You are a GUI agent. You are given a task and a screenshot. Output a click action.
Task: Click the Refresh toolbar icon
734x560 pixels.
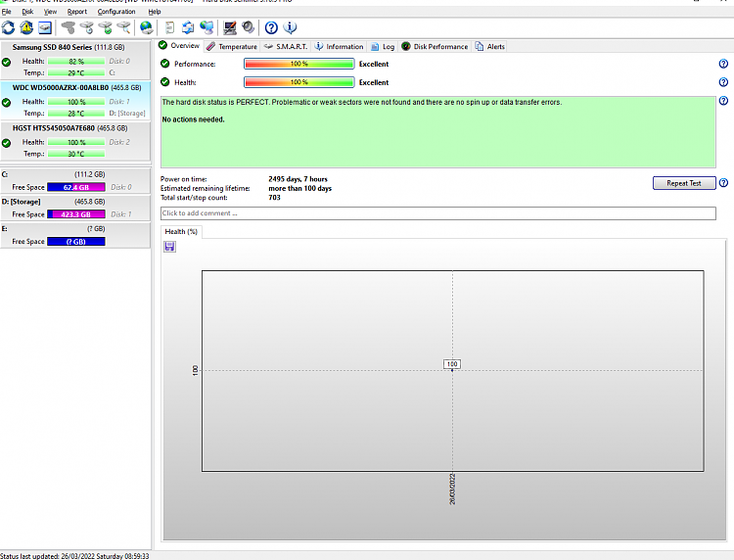(9, 27)
